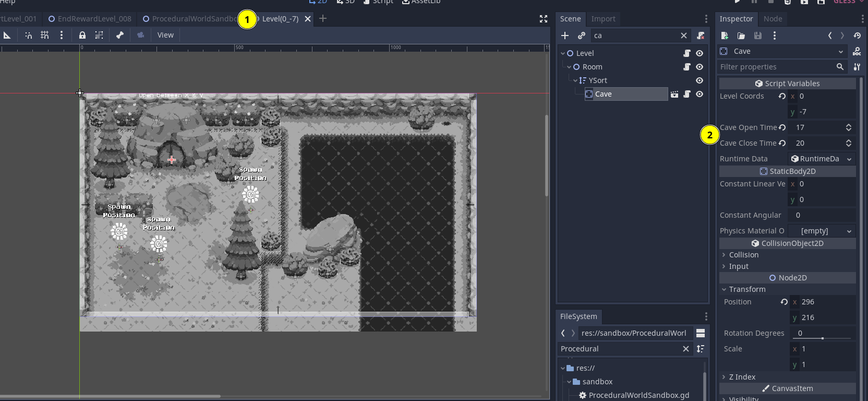
Task: Revert Cave Close Time value
Action: (x=782, y=143)
